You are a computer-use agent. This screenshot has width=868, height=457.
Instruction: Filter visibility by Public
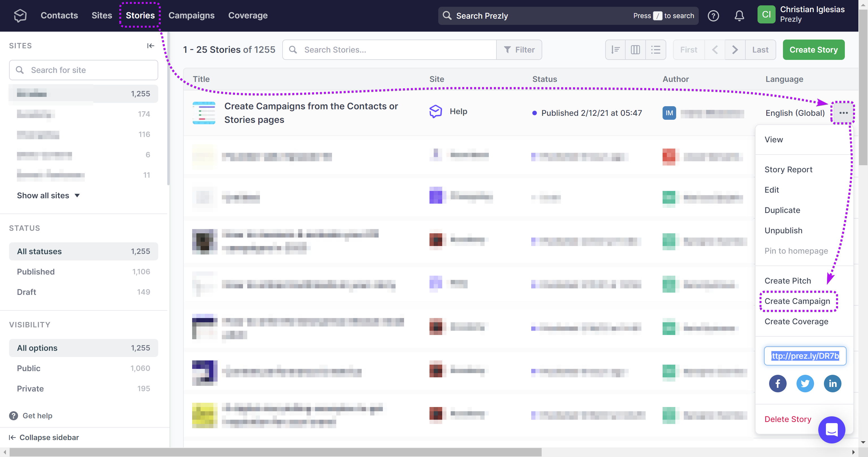point(84,368)
